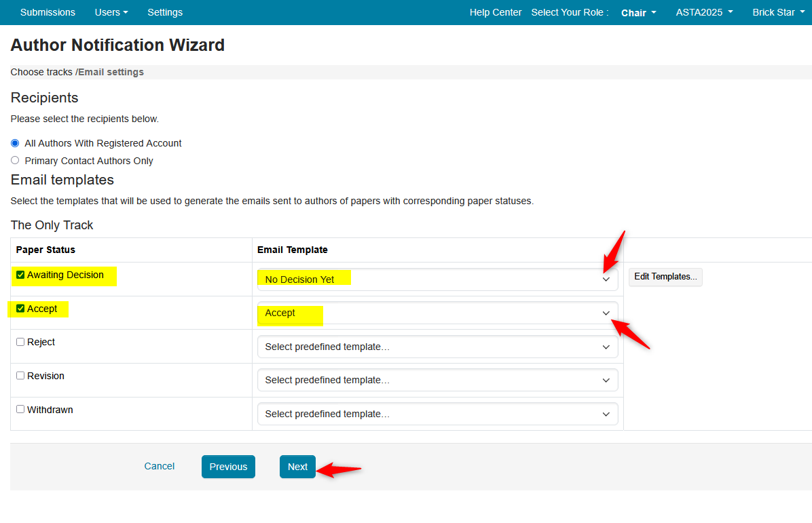Image resolution: width=812 pixels, height=523 pixels.
Task: Click the Edit Templates button
Action: [x=665, y=277]
